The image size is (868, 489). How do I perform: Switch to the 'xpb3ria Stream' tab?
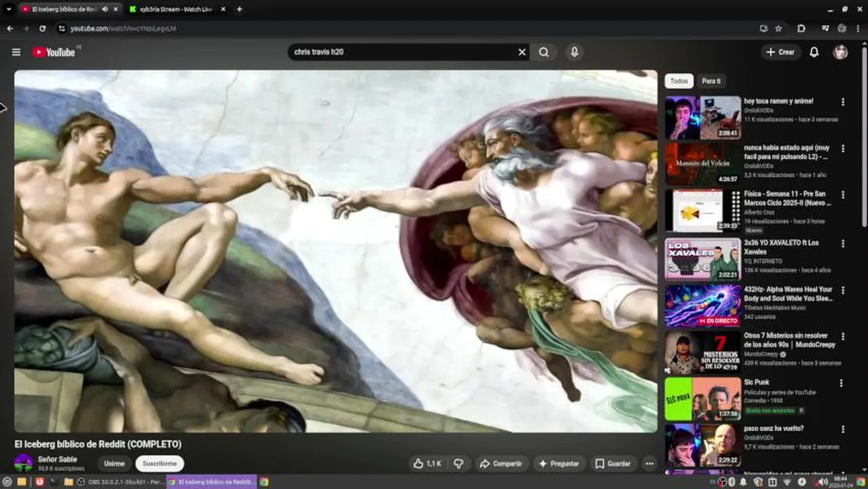176,9
